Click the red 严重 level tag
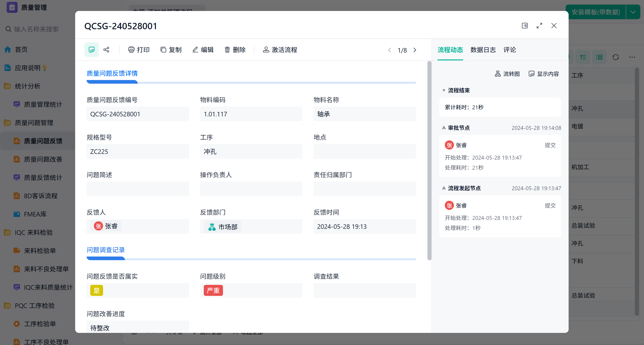644x345 pixels. point(213,290)
